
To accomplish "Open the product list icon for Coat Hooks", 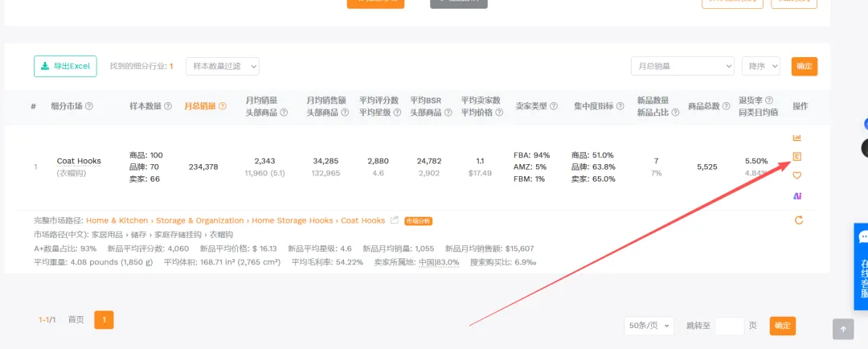I will click(x=797, y=157).
